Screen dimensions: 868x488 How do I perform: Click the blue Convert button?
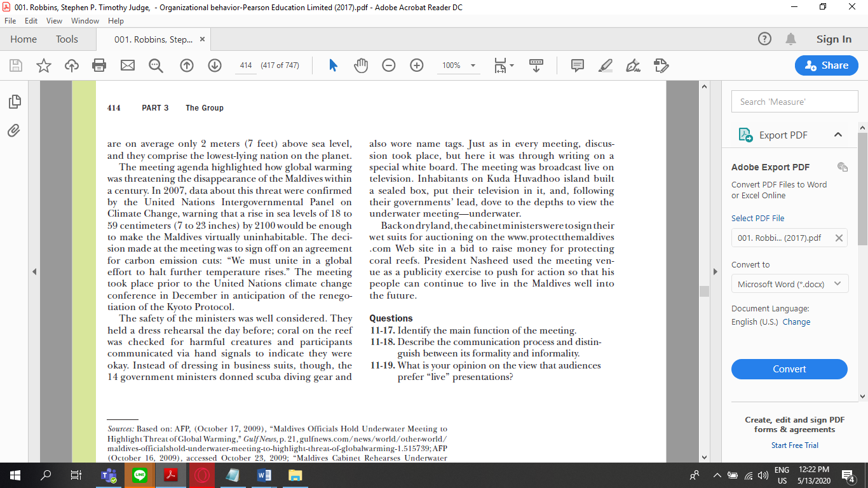pyautogui.click(x=789, y=369)
